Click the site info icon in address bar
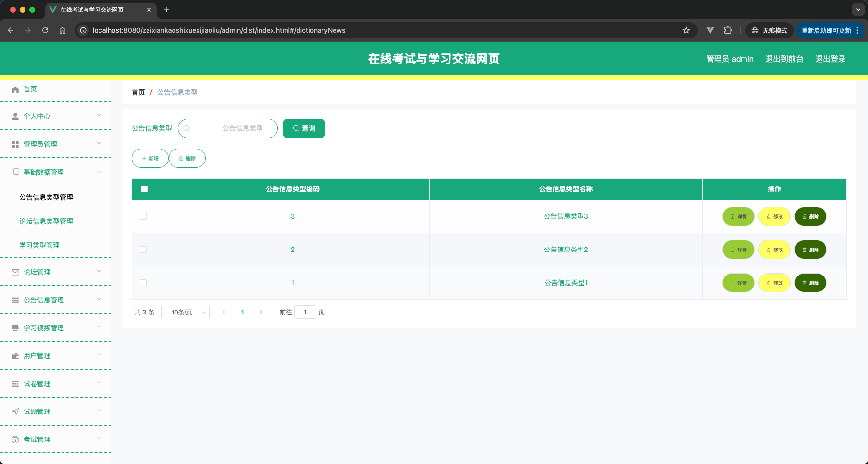The width and height of the screenshot is (868, 464). (x=83, y=30)
